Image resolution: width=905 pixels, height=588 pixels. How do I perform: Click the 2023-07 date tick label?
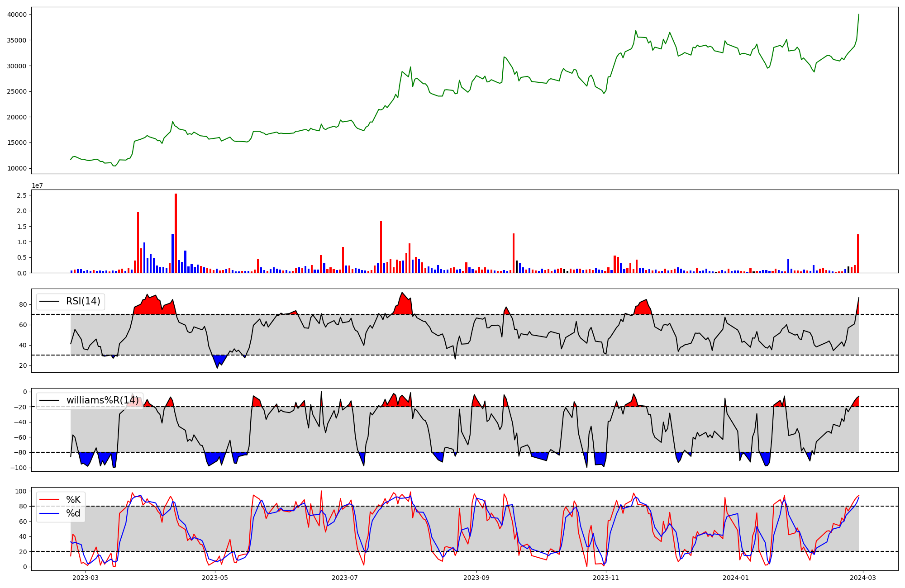coord(345,578)
